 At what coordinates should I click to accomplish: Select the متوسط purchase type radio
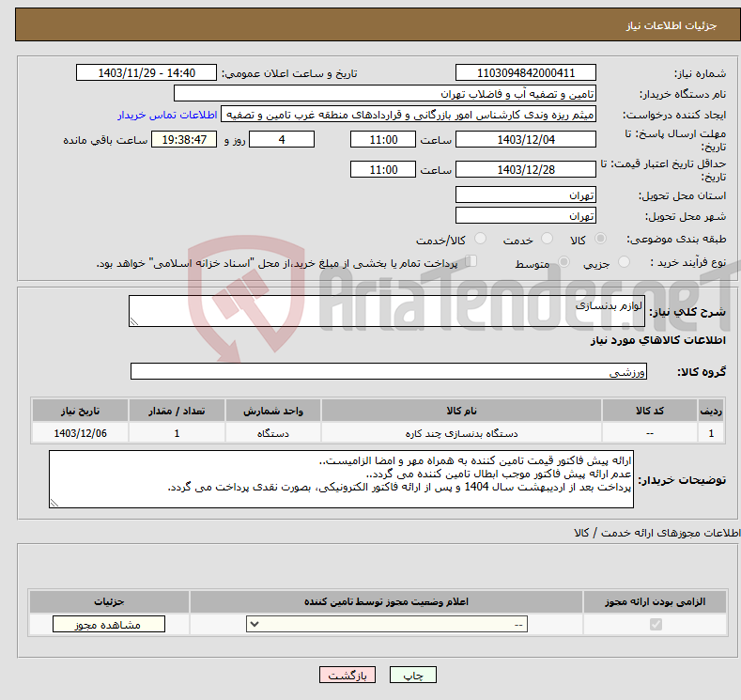(563, 262)
